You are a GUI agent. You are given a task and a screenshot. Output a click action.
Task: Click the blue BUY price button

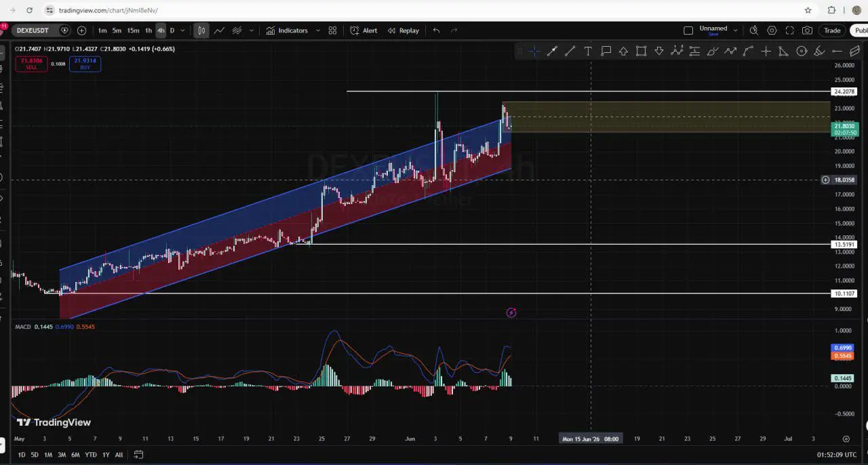(x=85, y=64)
